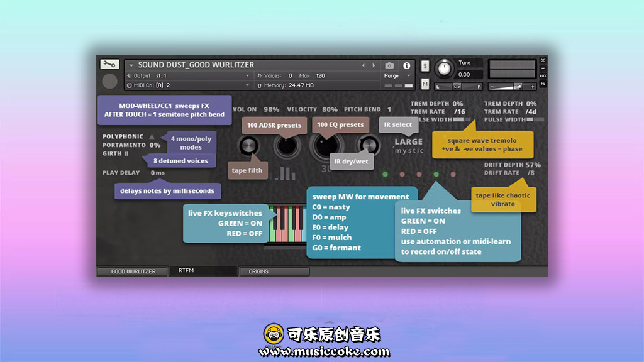
Task: Change the first TREM RATE /16 value
Action: click(460, 112)
